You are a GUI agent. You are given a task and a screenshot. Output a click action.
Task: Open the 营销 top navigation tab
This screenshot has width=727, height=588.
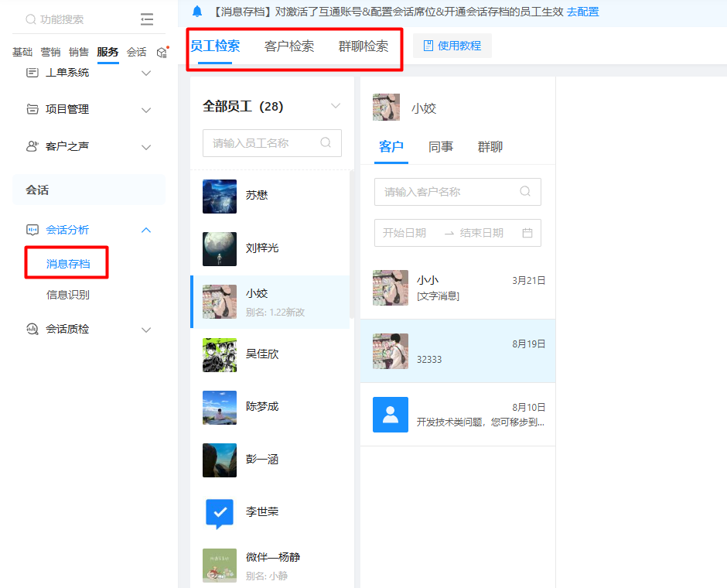[x=50, y=52]
